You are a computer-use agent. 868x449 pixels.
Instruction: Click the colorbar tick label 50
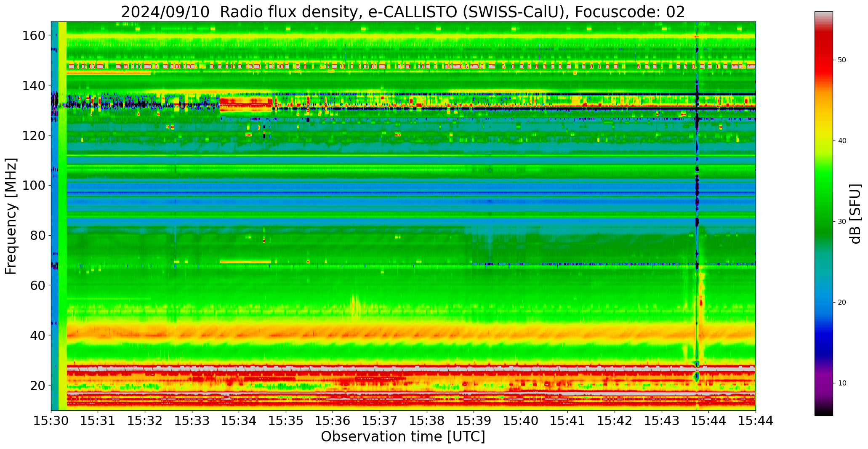pyautogui.click(x=842, y=60)
